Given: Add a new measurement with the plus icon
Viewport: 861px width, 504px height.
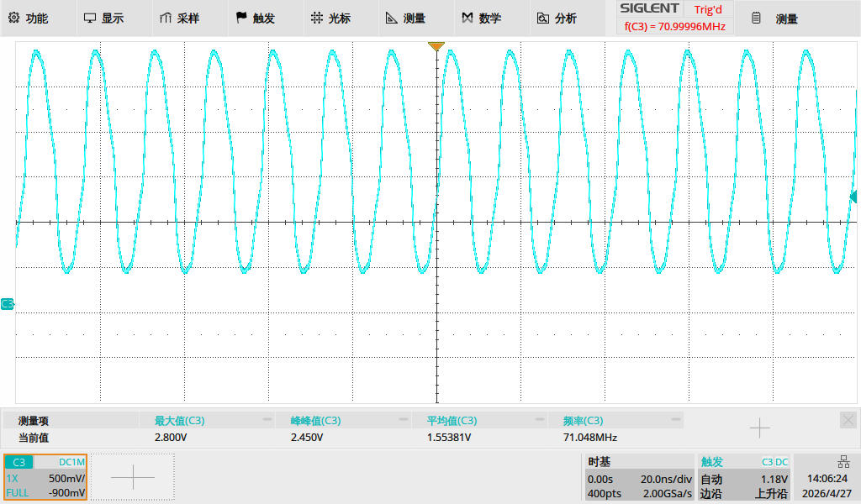Looking at the screenshot, I should click(x=759, y=428).
